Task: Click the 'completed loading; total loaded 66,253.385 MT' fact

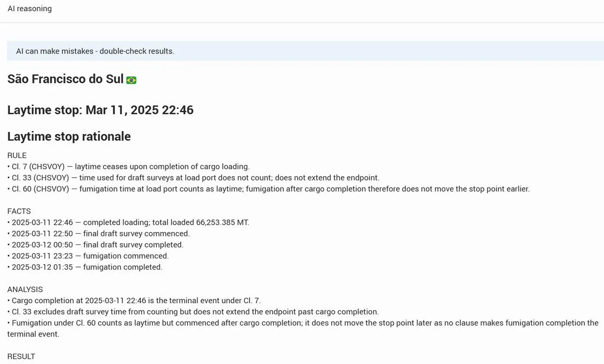Action: pos(128,223)
